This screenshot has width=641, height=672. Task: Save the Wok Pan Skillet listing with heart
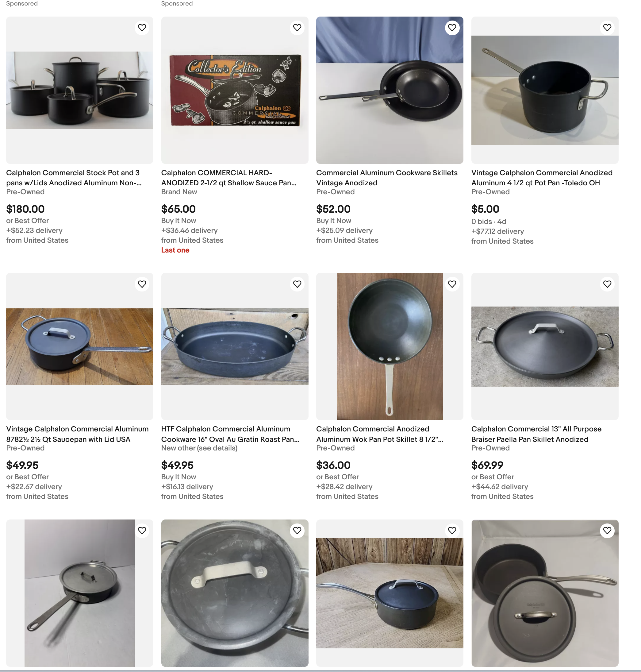point(452,284)
